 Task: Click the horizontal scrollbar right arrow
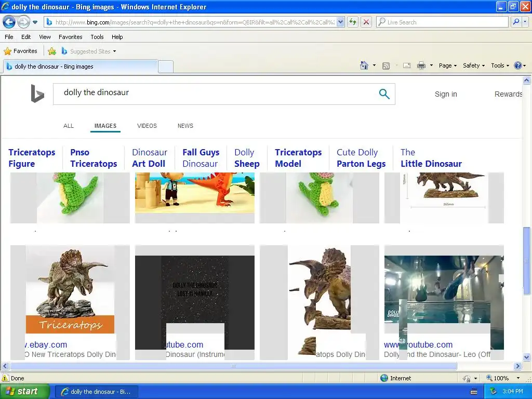click(x=518, y=366)
